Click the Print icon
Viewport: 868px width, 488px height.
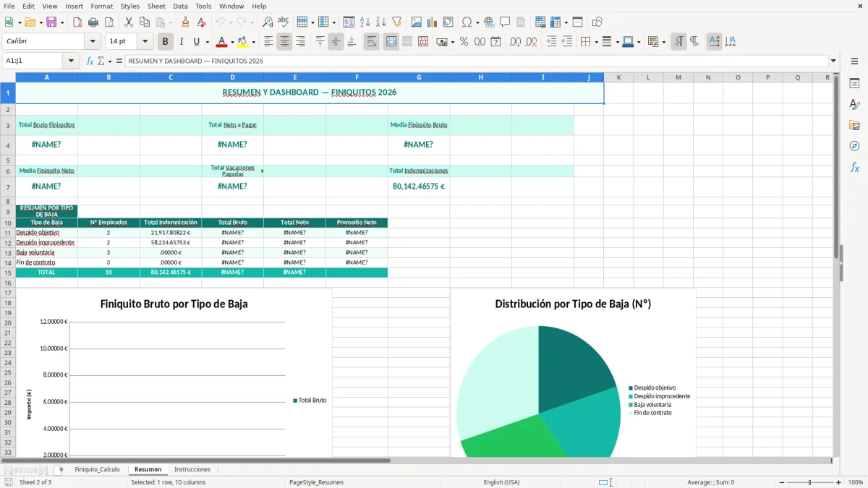coord(93,22)
